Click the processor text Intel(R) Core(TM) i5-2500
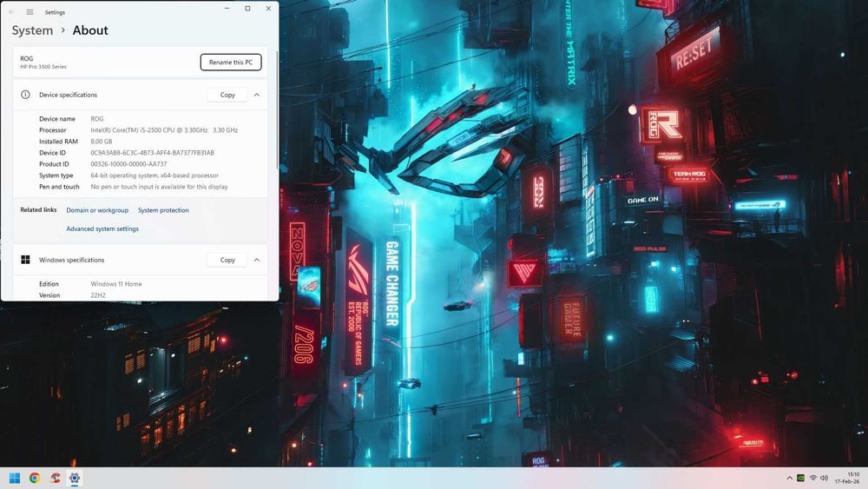 (x=164, y=130)
